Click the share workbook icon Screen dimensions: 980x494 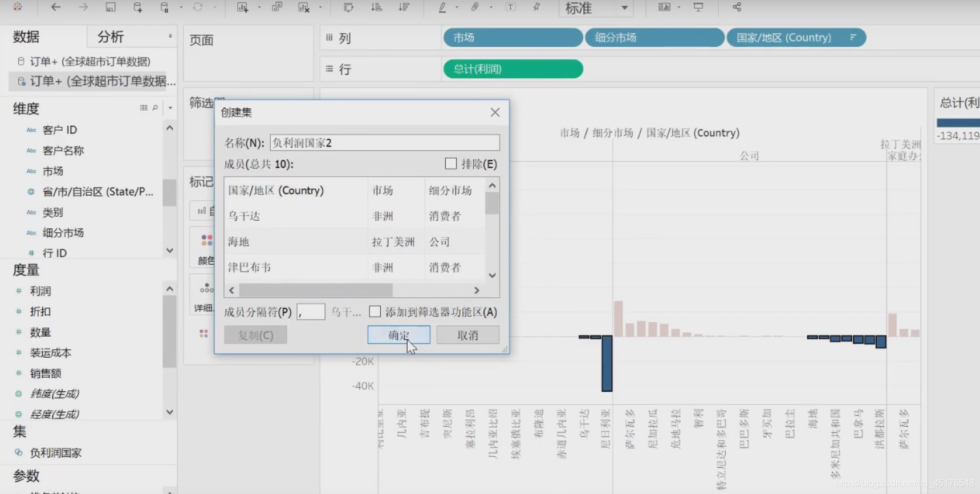click(737, 7)
